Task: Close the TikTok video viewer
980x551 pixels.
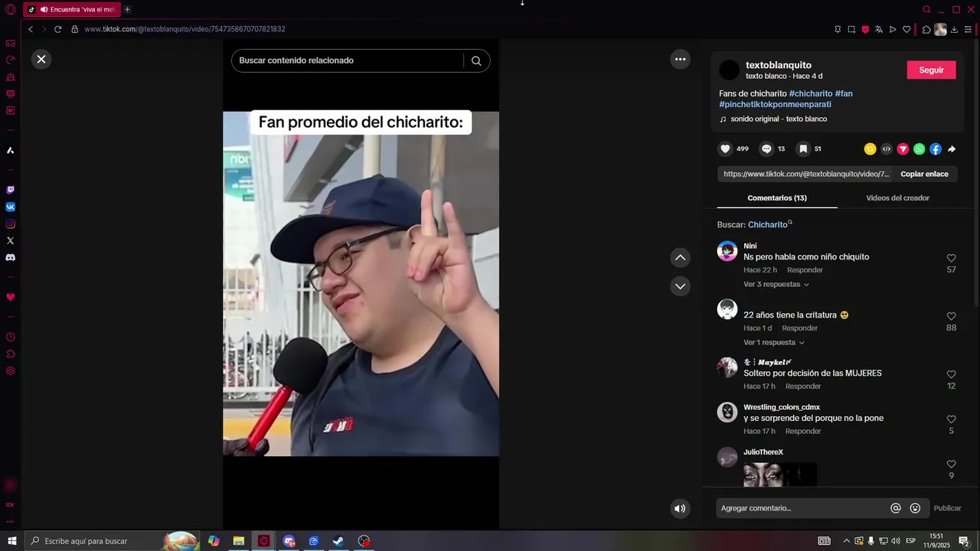Action: pyautogui.click(x=41, y=59)
